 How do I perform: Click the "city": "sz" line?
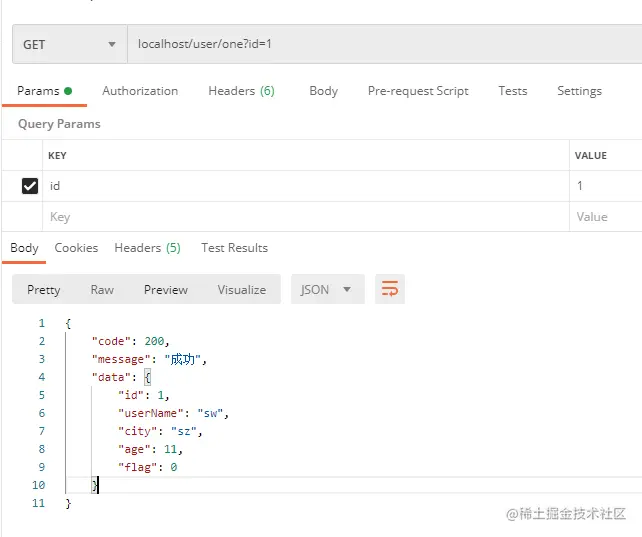click(x=160, y=431)
